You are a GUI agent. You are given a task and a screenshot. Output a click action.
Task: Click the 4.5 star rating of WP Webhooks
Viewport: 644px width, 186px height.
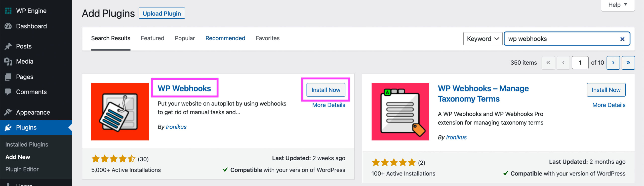[x=113, y=159]
